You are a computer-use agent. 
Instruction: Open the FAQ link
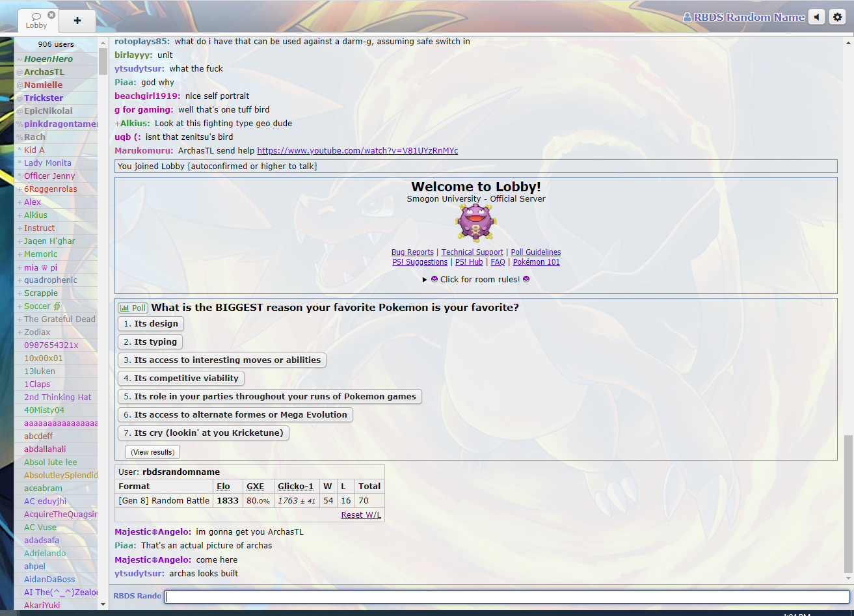[498, 262]
